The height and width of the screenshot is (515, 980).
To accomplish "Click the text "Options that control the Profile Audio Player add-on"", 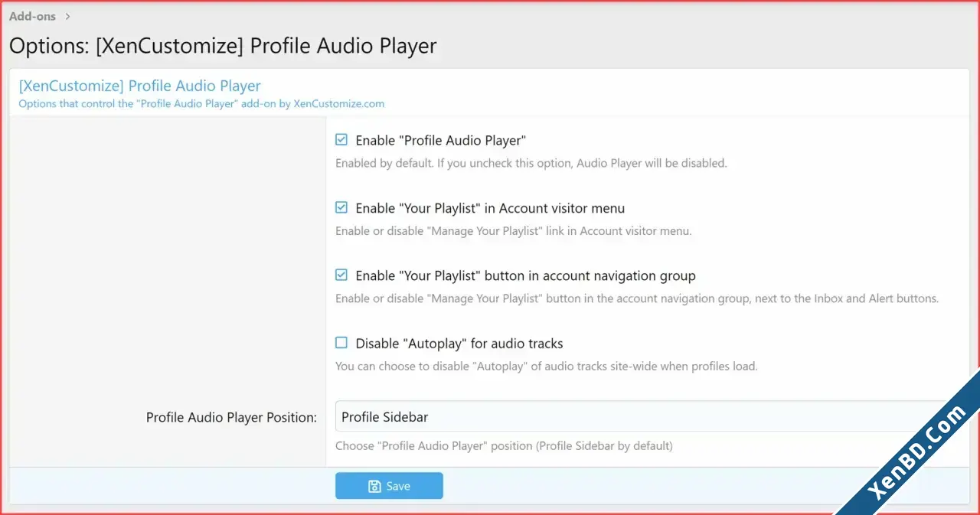I will [x=201, y=103].
